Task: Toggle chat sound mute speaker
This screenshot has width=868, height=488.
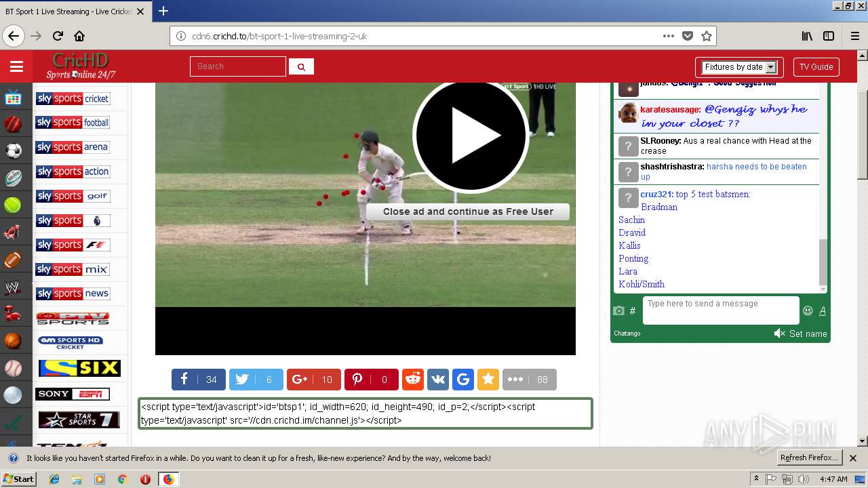Action: 779,333
